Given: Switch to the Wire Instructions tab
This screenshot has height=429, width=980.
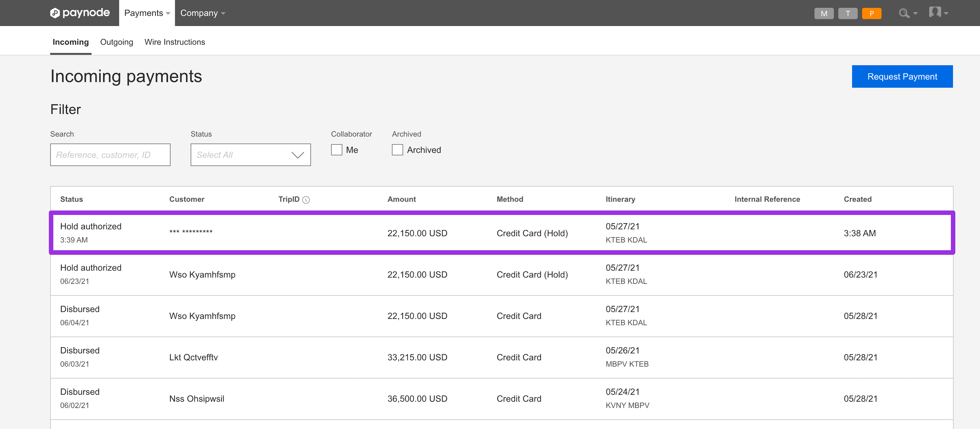Looking at the screenshot, I should [175, 42].
